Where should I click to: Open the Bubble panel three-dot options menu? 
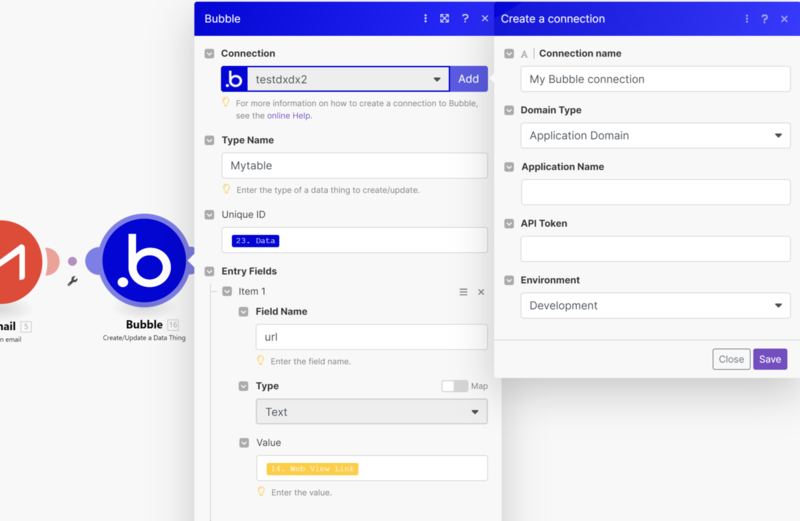coord(426,18)
